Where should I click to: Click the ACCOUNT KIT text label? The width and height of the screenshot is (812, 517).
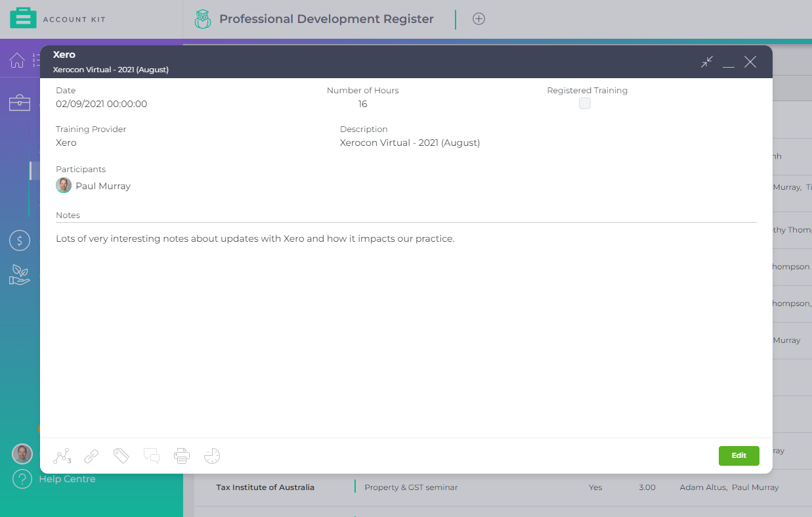click(74, 20)
